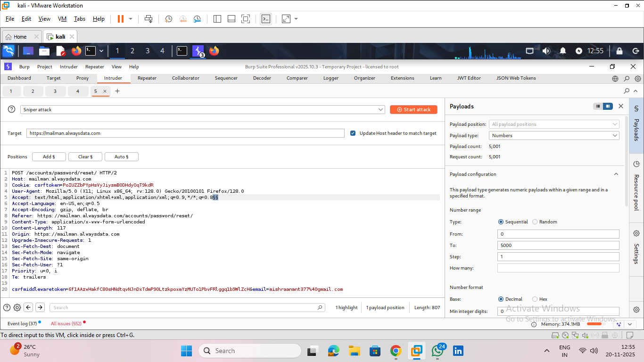This screenshot has height=362, width=644.
Task: Click the To field containing 5000
Action: coord(558,246)
